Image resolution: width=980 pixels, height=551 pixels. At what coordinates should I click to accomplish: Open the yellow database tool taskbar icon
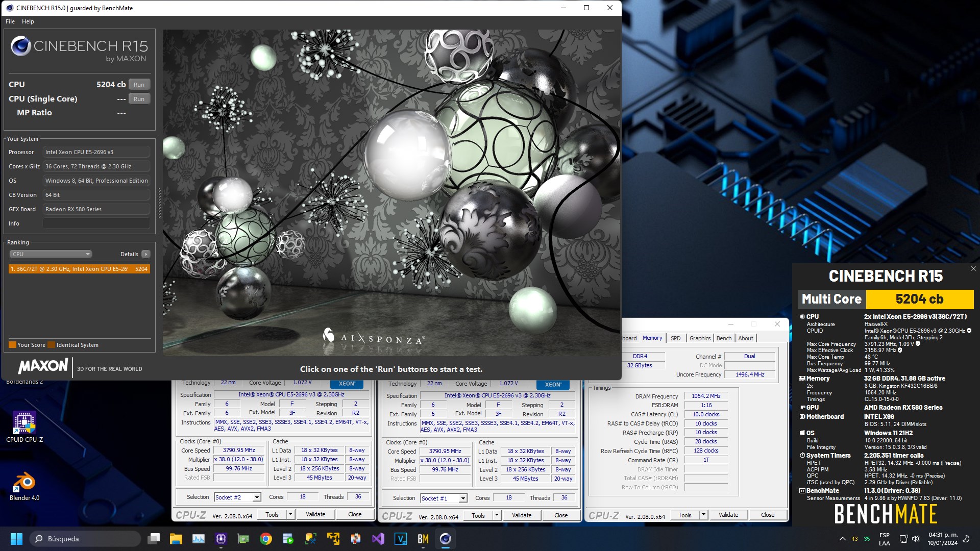coord(311,539)
